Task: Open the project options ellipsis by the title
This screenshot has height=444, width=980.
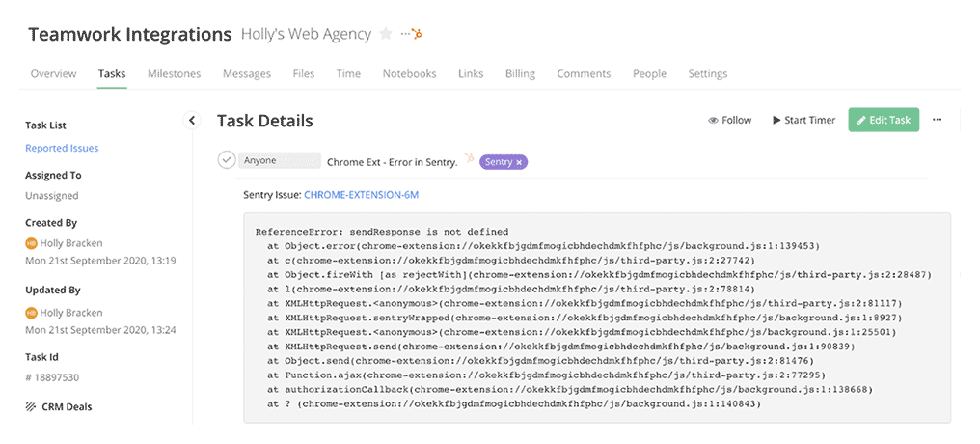Action: pyautogui.click(x=405, y=34)
